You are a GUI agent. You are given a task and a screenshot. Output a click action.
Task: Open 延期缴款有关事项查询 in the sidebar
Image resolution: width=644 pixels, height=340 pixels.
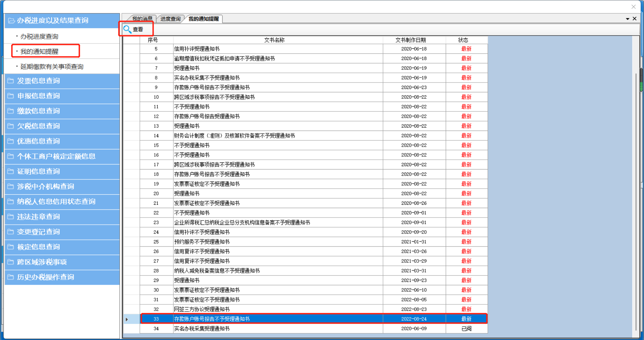tap(52, 66)
